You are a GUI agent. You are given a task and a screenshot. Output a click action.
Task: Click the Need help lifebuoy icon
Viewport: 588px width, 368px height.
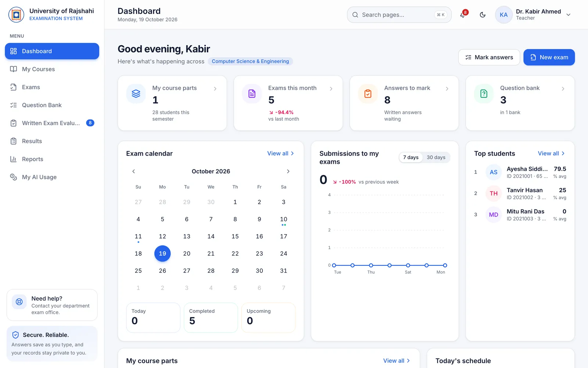19,302
